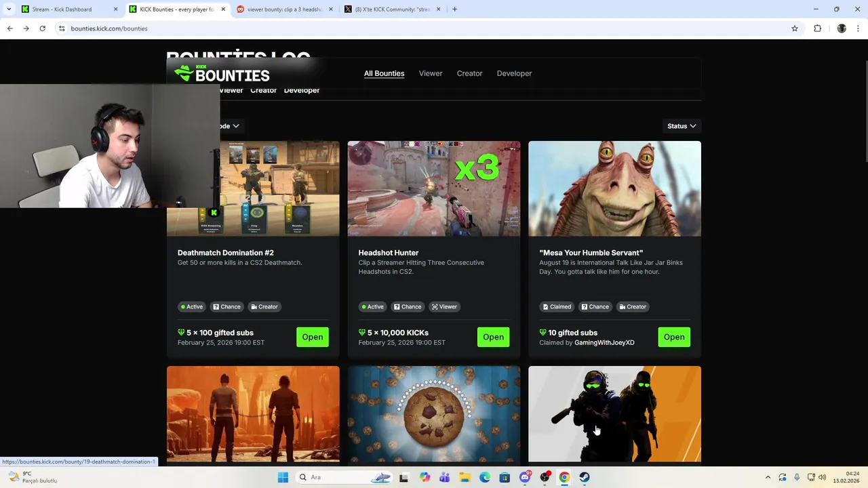Launch Copilot from the taskbar
This screenshot has height=488, width=868.
(x=425, y=477)
